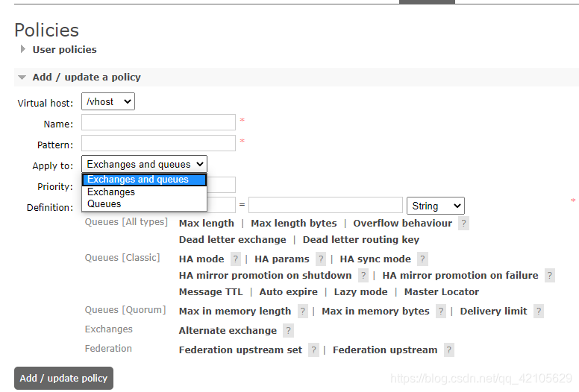Screen dimensions: 579x392
Task: Click the Overflow behaviour link
Action: pos(402,224)
